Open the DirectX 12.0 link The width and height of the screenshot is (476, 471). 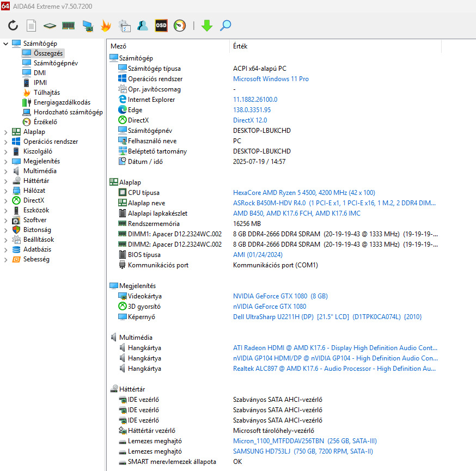(x=250, y=120)
